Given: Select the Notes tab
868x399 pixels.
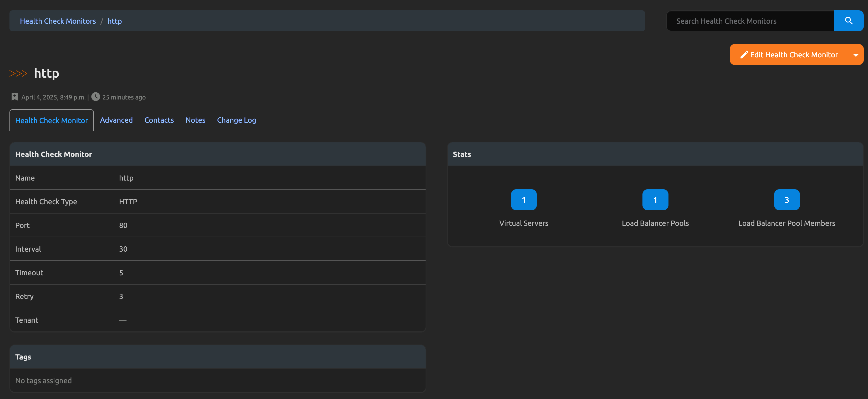Looking at the screenshot, I should click(195, 120).
